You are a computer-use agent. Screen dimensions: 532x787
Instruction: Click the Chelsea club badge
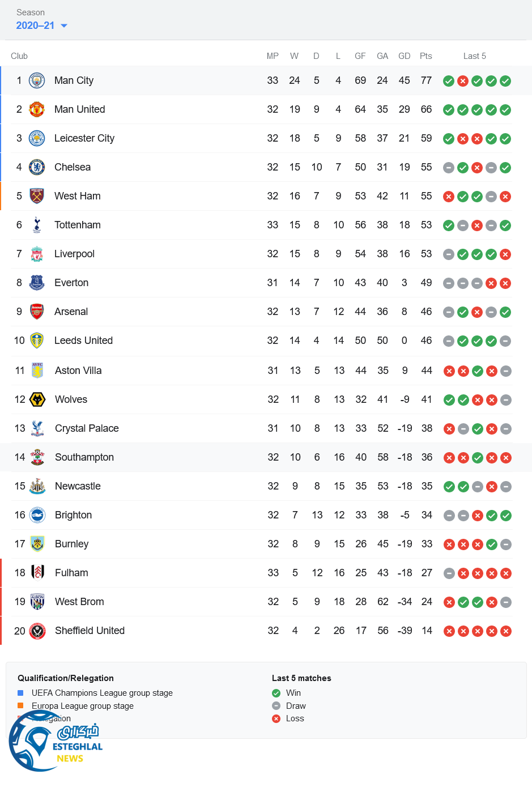(x=37, y=167)
